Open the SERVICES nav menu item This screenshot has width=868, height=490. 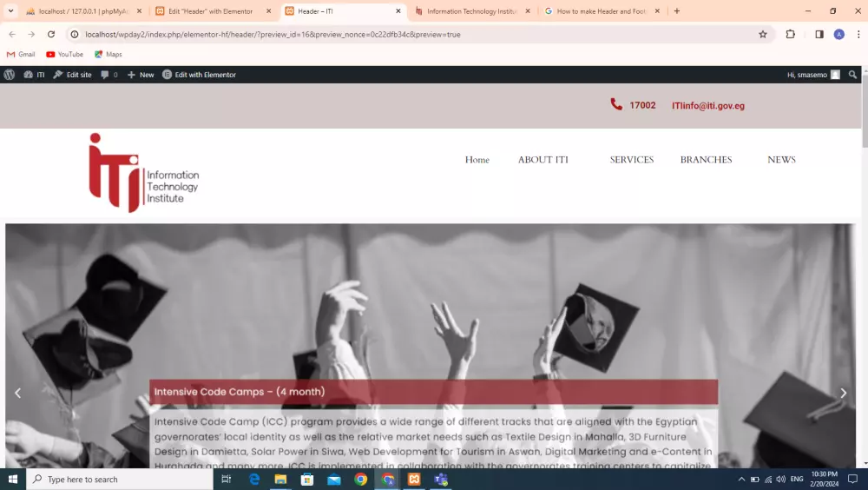[x=632, y=160]
